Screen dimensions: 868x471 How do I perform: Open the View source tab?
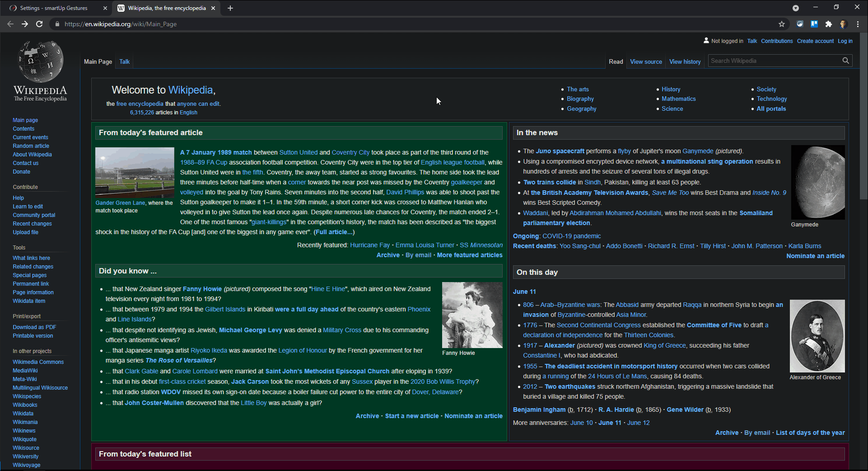(x=646, y=61)
